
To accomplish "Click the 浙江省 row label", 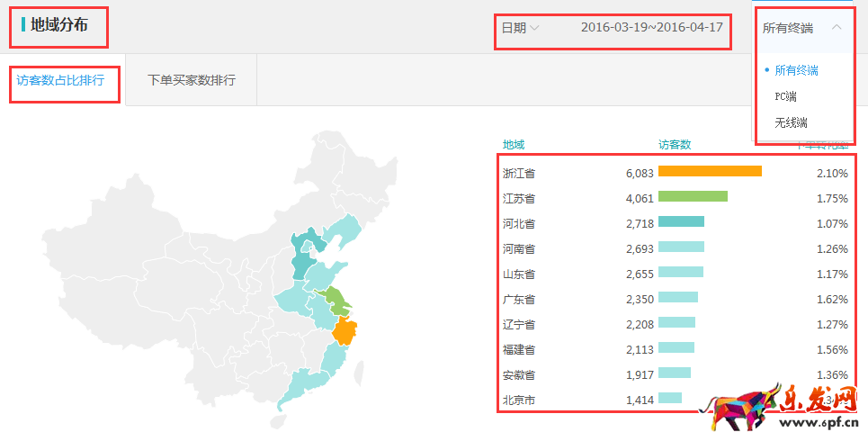I will pos(519,173).
